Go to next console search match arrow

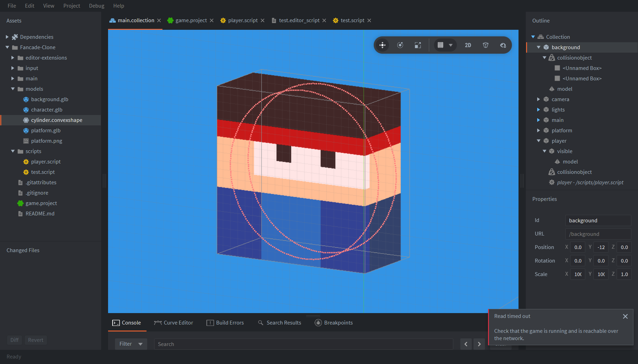(479, 344)
